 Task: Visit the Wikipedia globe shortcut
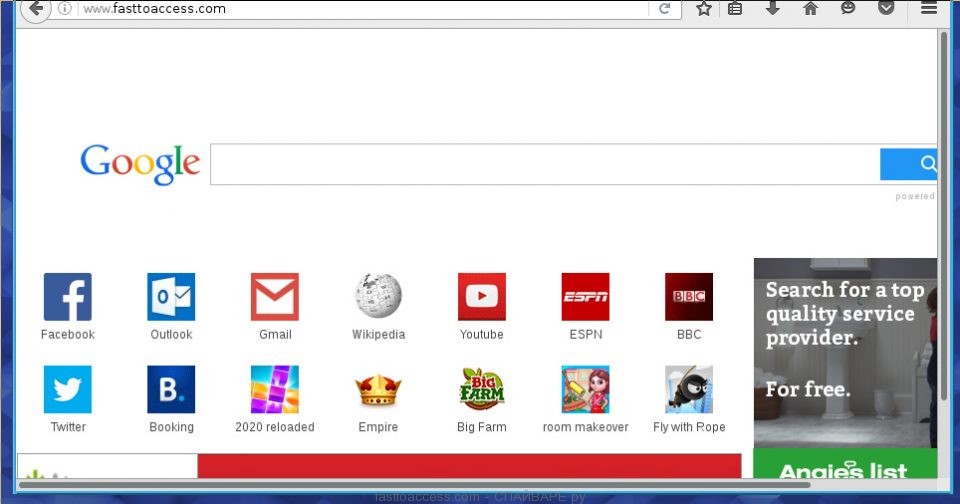coord(378,297)
